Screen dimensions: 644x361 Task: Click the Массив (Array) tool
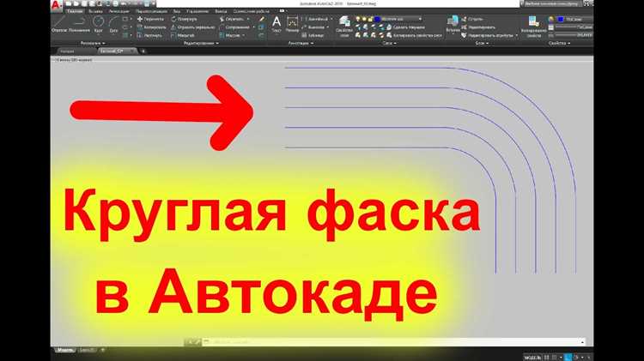pyautogui.click(x=229, y=35)
